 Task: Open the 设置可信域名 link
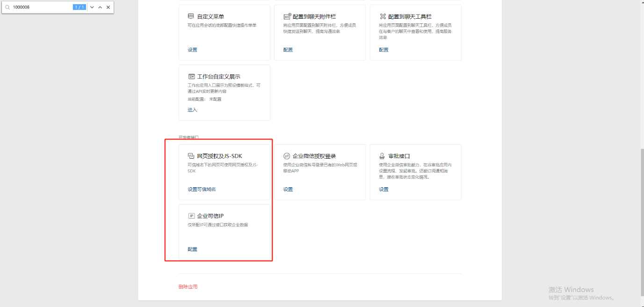tap(202, 189)
